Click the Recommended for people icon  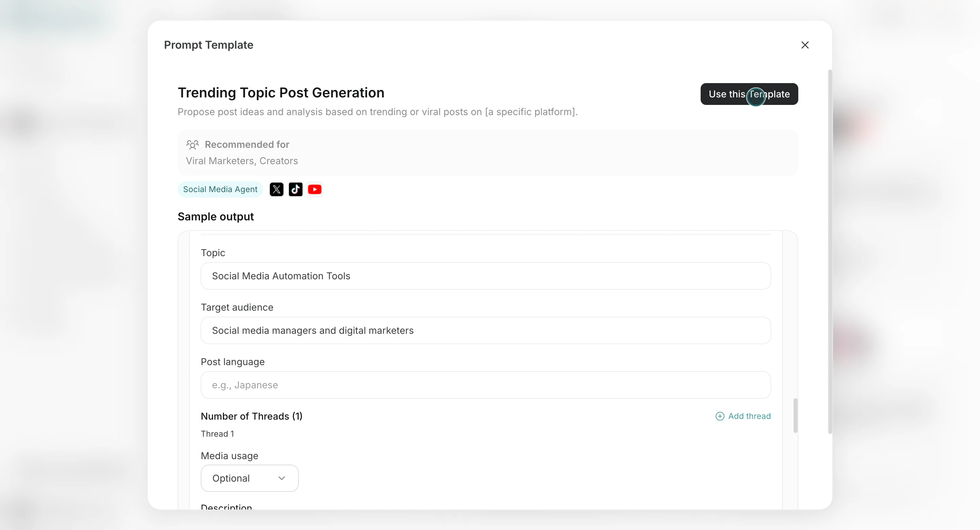(x=193, y=144)
